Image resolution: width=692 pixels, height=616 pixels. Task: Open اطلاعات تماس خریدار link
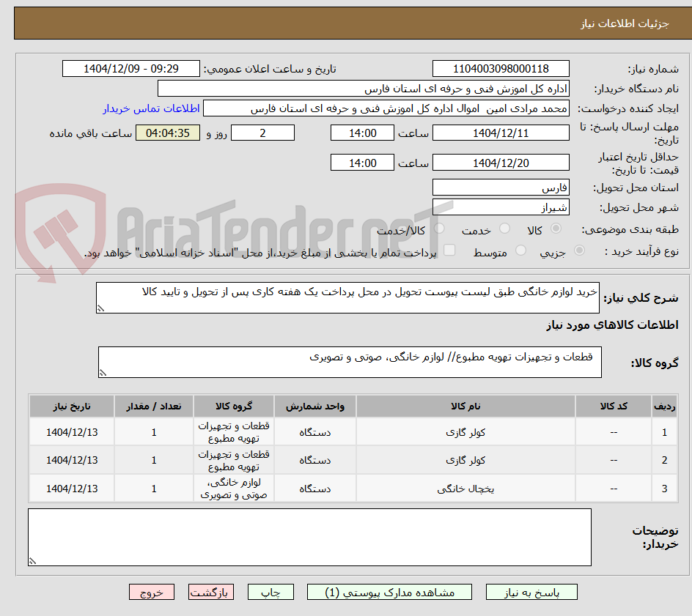[151, 108]
